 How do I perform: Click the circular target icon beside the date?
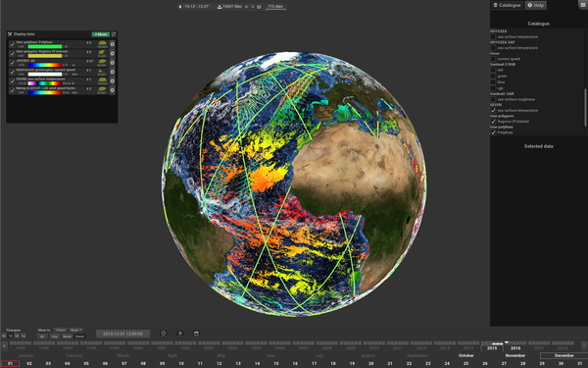point(163,333)
